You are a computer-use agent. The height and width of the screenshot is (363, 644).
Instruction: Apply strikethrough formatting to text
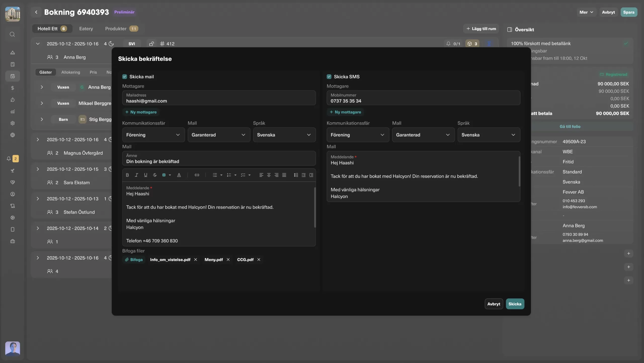click(155, 175)
